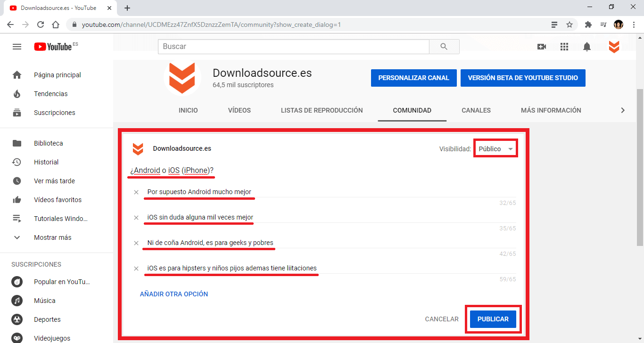Open the hamburger guide menu
Image resolution: width=644 pixels, height=343 pixels.
click(17, 47)
